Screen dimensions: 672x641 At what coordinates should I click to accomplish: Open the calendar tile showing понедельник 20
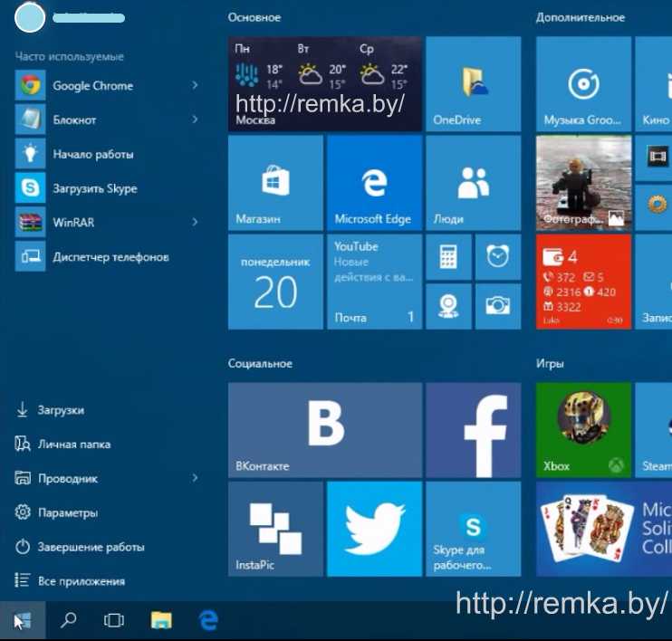tap(275, 282)
